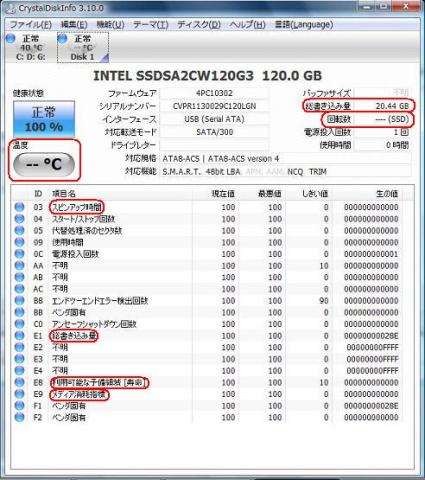Click status orb for row 04 スタート/ストップ回数
425x480 pixels.
[20, 219]
